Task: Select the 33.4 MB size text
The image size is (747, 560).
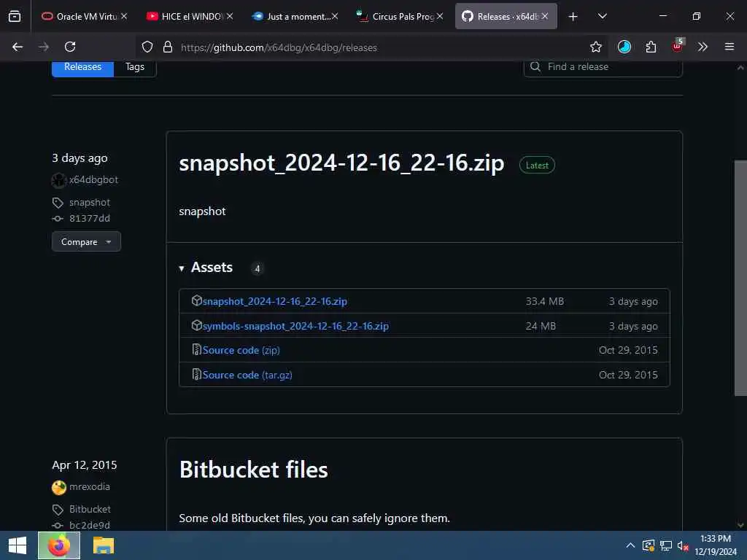Action: click(x=544, y=301)
